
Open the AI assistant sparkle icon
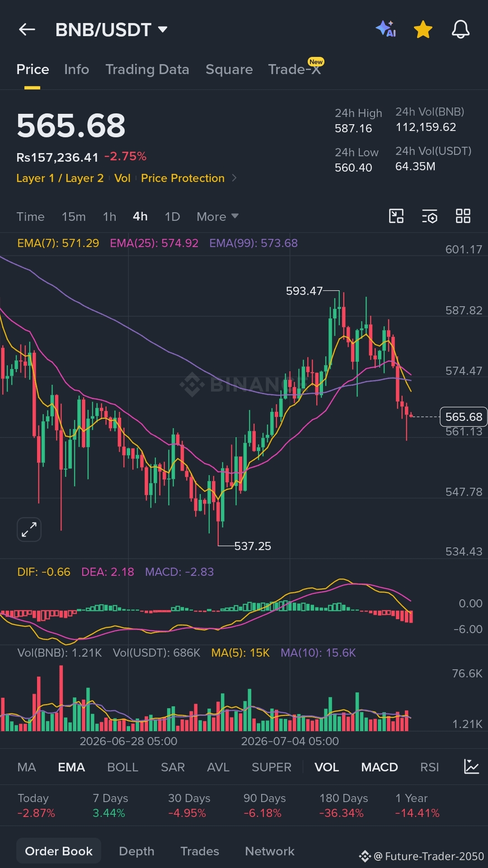click(386, 29)
